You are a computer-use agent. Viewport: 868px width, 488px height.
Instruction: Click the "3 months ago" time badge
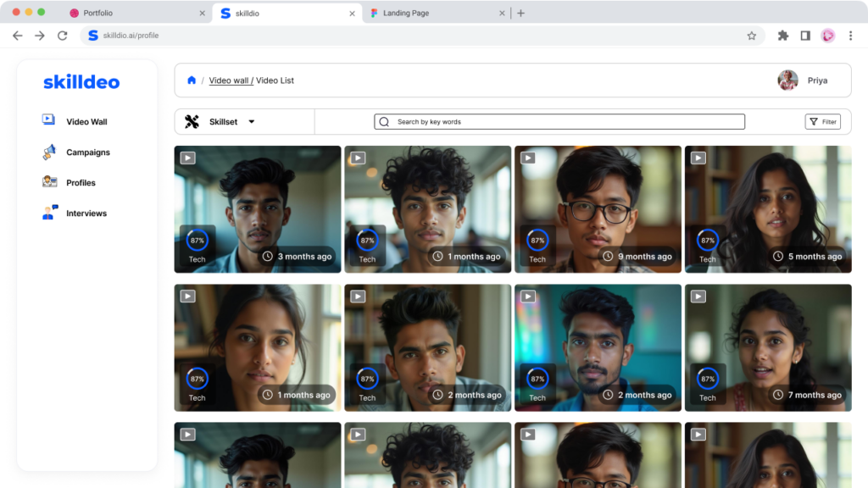[298, 256]
